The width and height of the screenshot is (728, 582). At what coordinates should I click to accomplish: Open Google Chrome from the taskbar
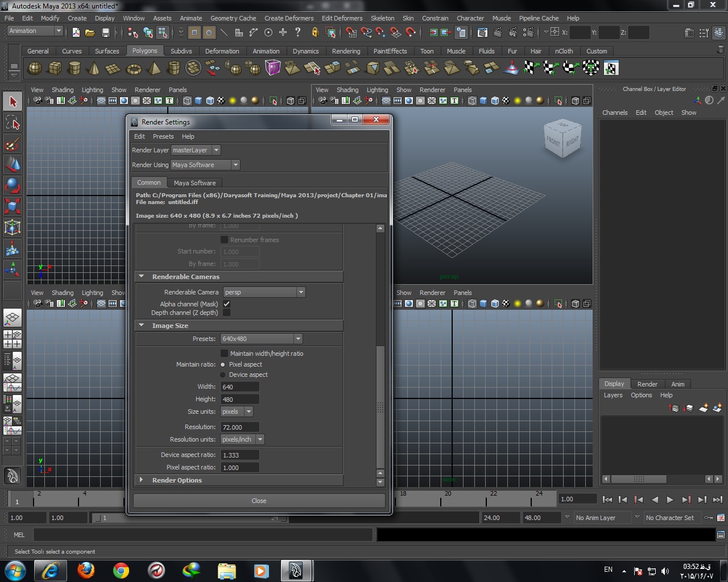click(x=121, y=571)
